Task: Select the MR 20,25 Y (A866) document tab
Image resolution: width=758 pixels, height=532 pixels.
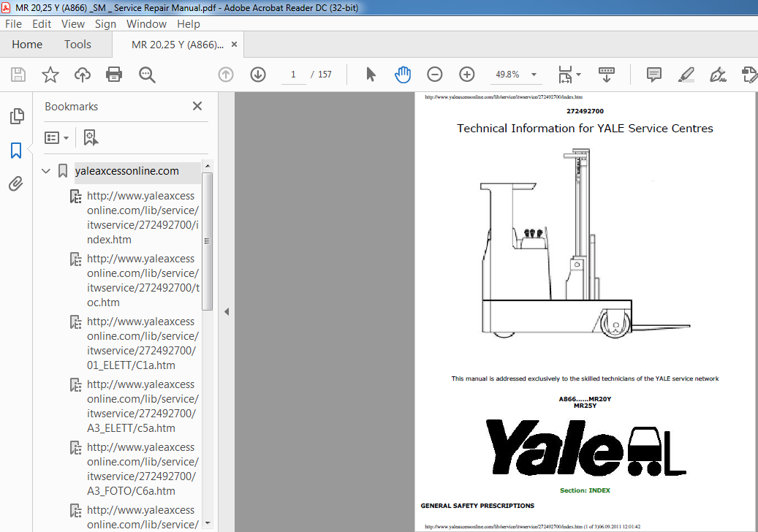Action: click(x=178, y=45)
